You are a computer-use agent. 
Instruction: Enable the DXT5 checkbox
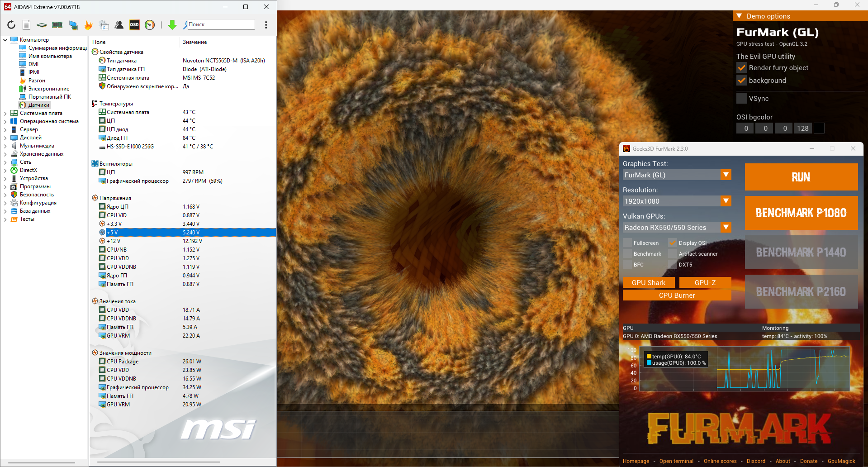(x=673, y=264)
